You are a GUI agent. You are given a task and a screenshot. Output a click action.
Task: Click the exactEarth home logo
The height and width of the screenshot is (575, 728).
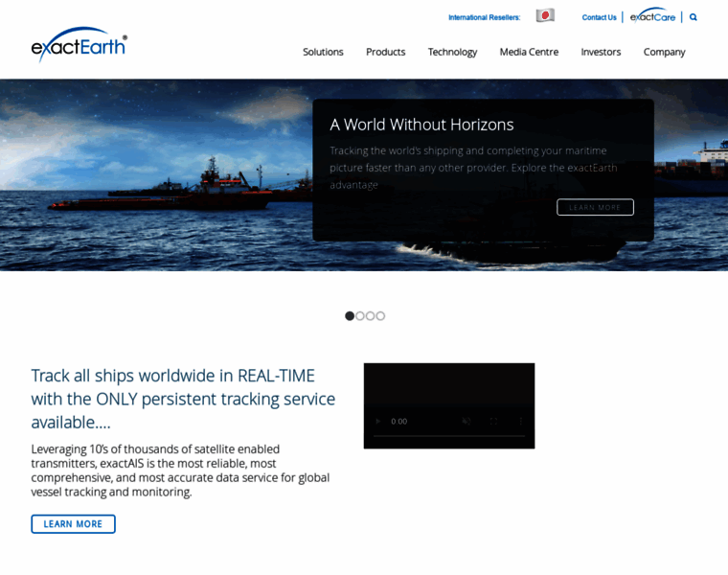(79, 44)
